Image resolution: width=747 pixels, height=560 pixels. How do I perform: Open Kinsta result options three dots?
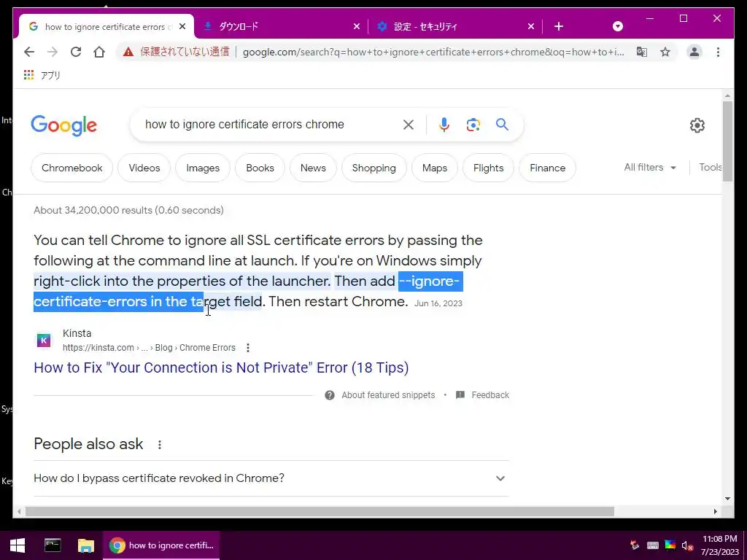248,348
